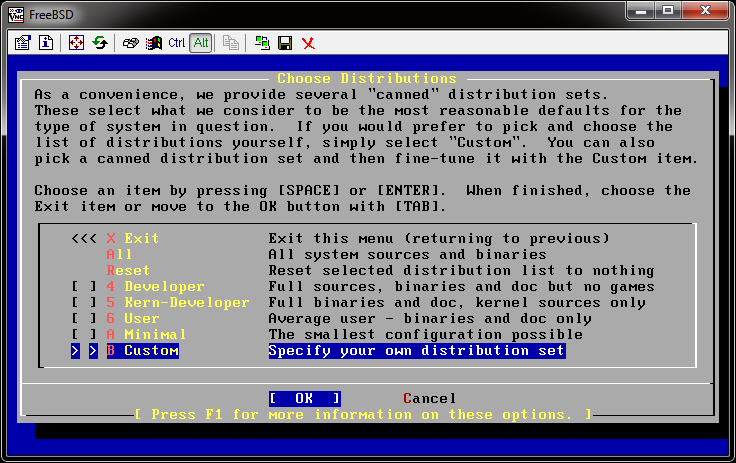736x463 pixels.
Task: Send Ctrl-Esc with the Windows flag icon
Action: [153, 43]
